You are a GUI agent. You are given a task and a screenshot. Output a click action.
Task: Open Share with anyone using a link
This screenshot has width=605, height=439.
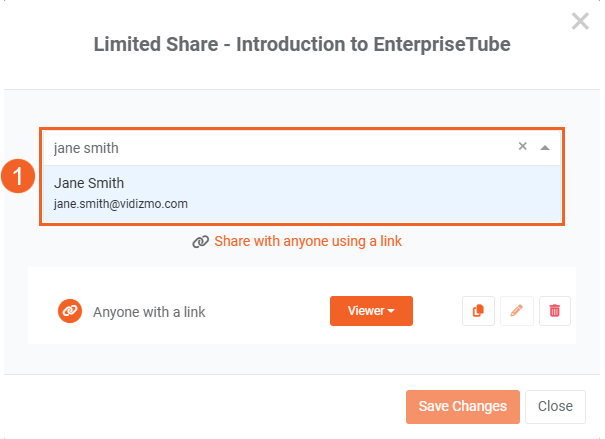pos(307,242)
